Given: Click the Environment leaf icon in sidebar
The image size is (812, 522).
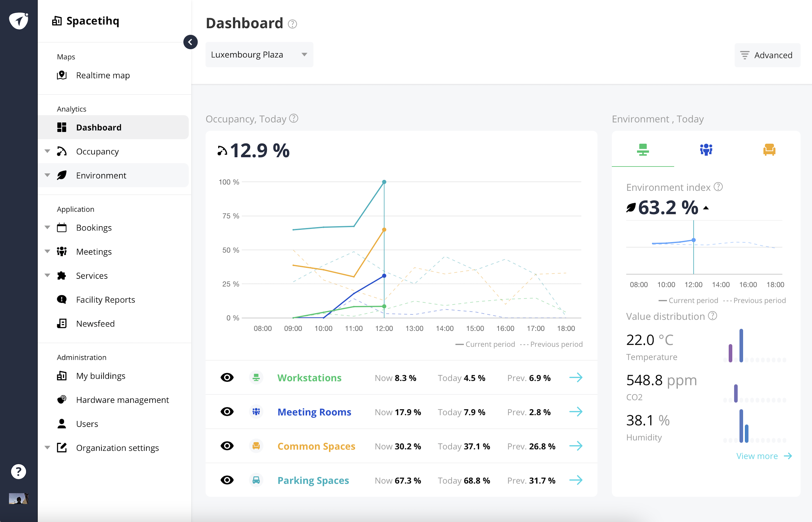Looking at the screenshot, I should coord(62,175).
